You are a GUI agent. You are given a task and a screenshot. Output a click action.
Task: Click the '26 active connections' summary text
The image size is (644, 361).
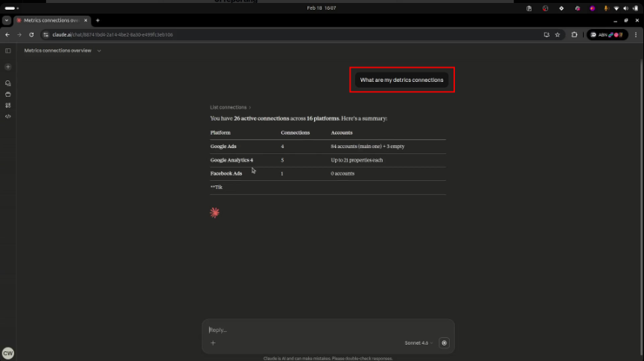click(261, 118)
